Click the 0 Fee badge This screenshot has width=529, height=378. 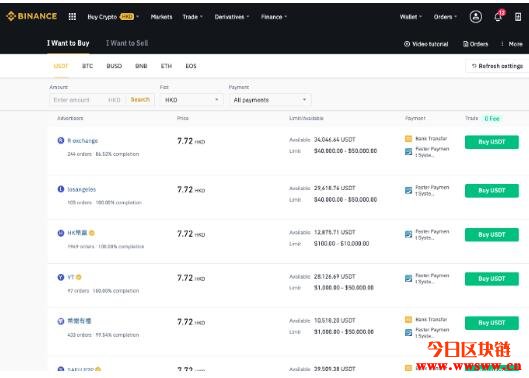pos(492,118)
